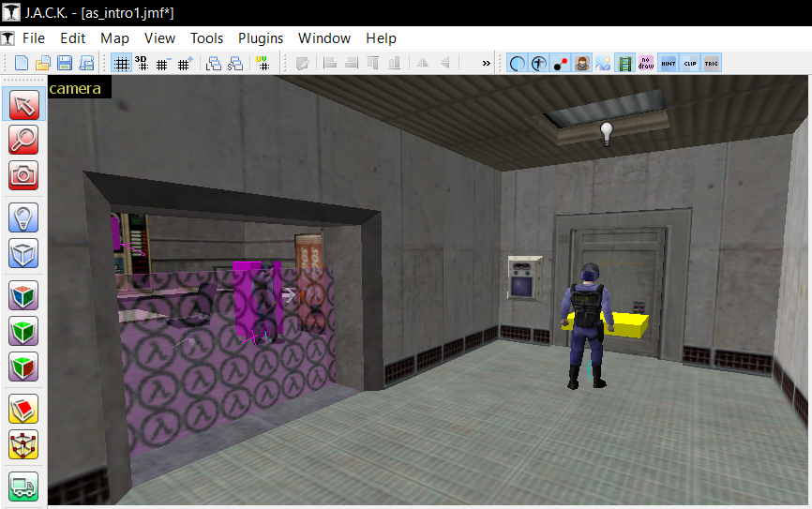Open the Map menu
Image resolution: width=812 pixels, height=509 pixels.
pos(114,38)
